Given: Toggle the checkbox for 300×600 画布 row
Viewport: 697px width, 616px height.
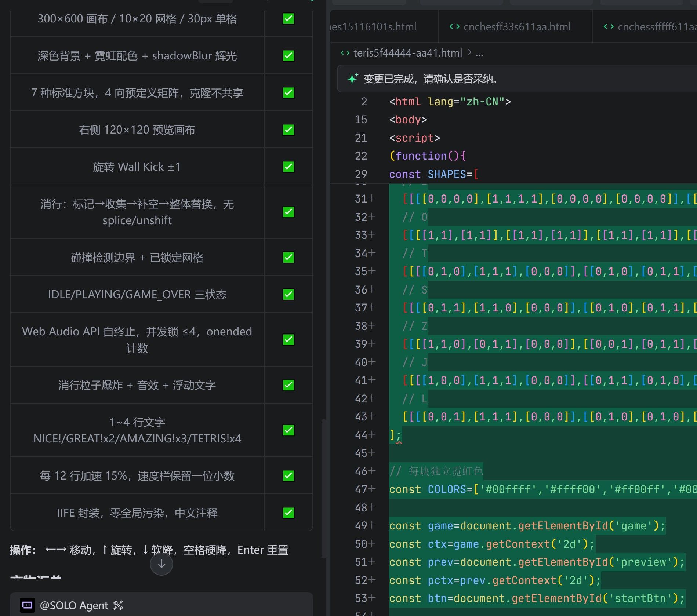Looking at the screenshot, I should point(288,19).
